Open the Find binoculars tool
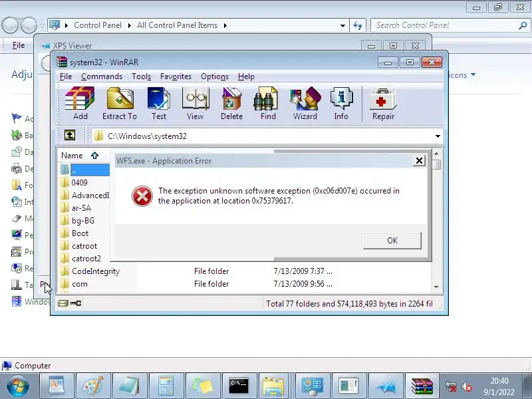 tap(268, 103)
